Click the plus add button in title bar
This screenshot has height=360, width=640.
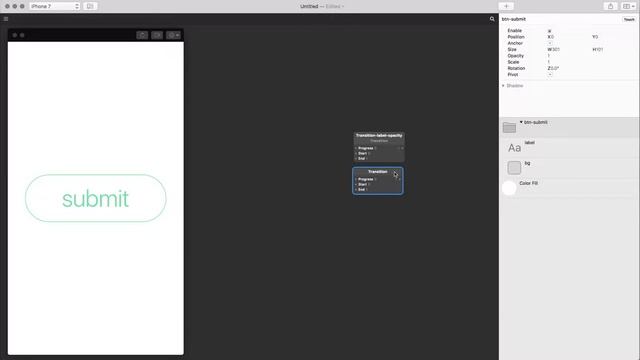tap(506, 6)
